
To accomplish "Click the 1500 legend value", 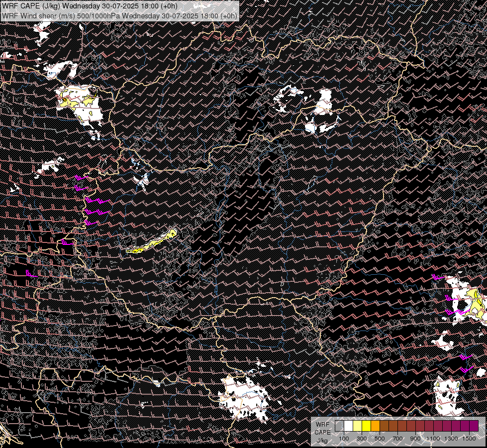I will [x=469, y=439].
